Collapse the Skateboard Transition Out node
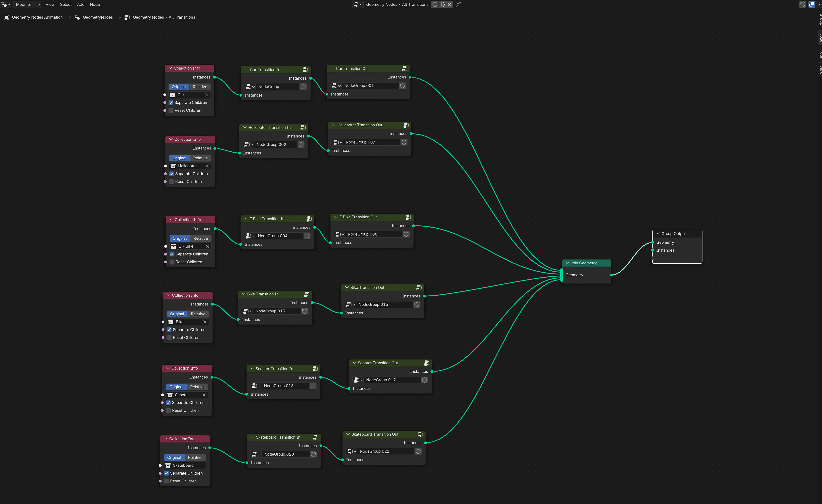The image size is (822, 504). click(348, 434)
